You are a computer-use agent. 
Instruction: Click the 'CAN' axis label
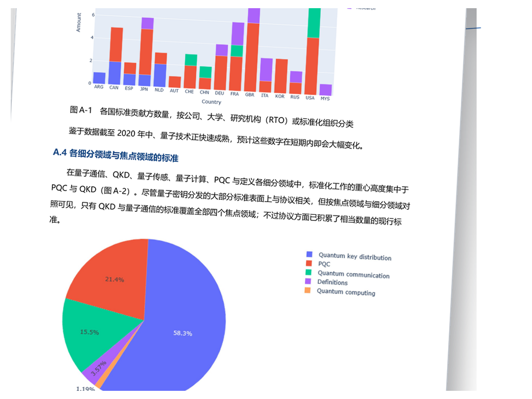pos(114,87)
